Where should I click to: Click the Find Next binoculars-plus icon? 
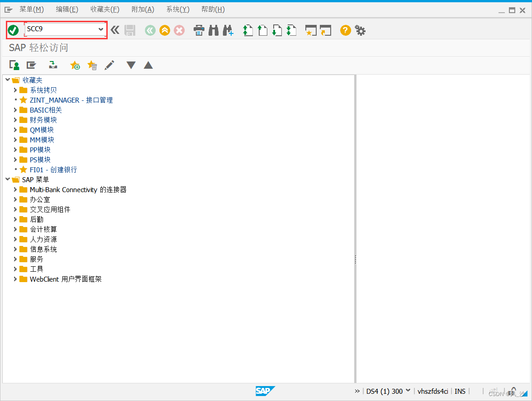228,30
